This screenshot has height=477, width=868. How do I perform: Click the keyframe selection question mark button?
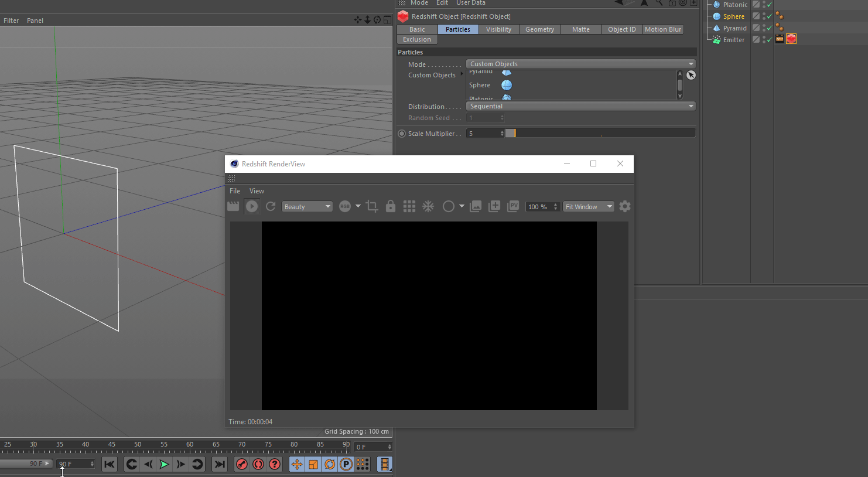[x=275, y=464]
